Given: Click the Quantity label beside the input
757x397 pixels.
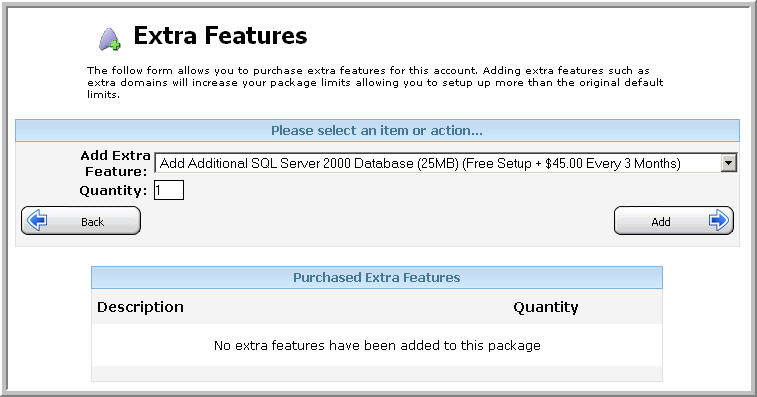Looking at the screenshot, I should click(x=113, y=191).
